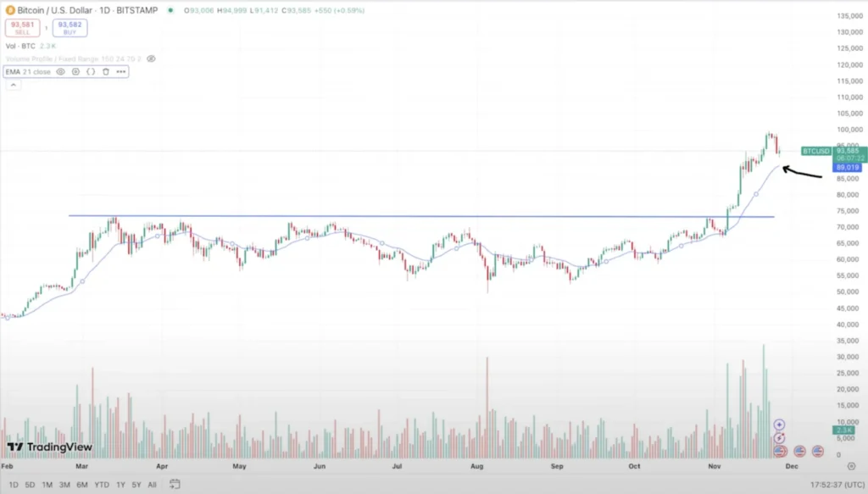This screenshot has width=868, height=494.
Task: Open the EMA indicator more options menu
Action: (121, 72)
